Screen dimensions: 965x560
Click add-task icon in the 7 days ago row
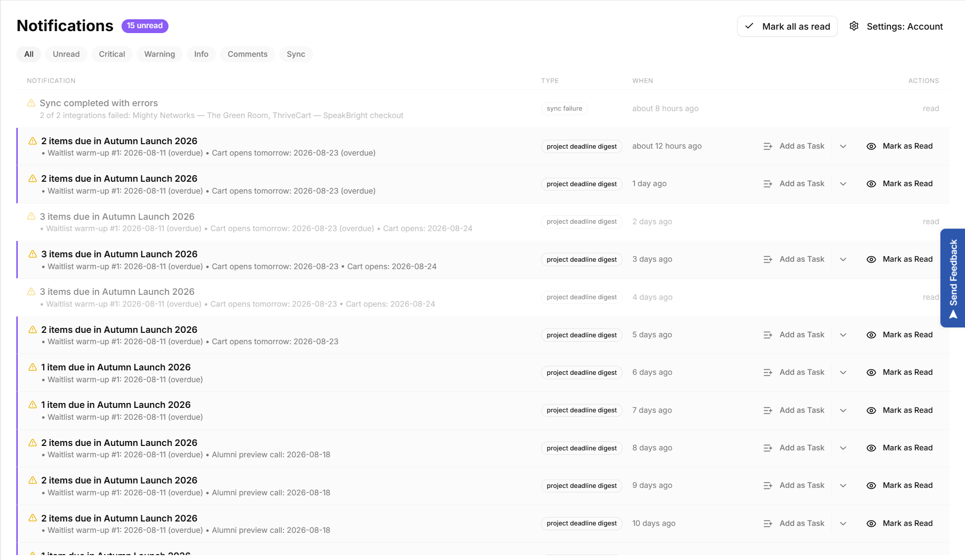tap(768, 410)
